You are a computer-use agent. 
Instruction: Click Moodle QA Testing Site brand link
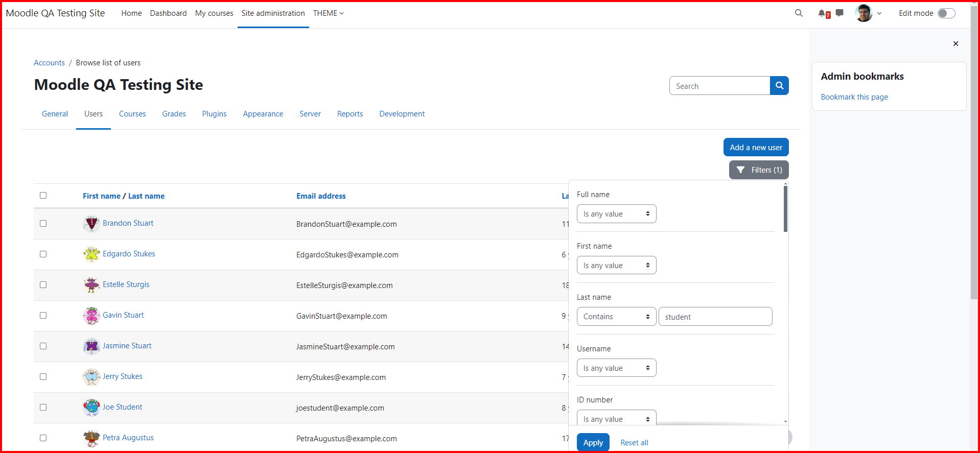coord(55,13)
